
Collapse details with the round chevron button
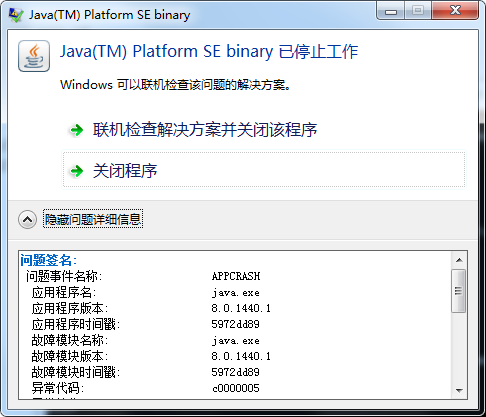27,219
